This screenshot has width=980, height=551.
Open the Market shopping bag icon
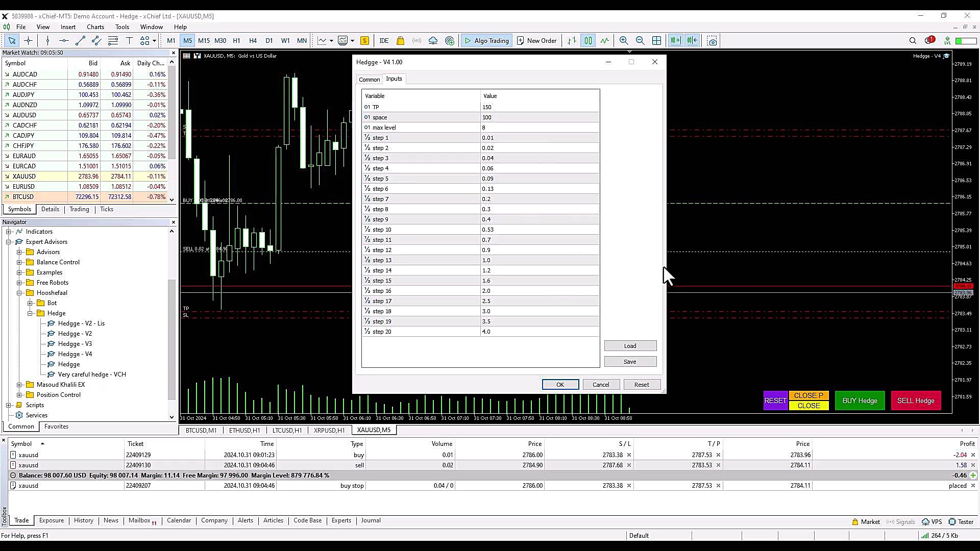click(400, 41)
